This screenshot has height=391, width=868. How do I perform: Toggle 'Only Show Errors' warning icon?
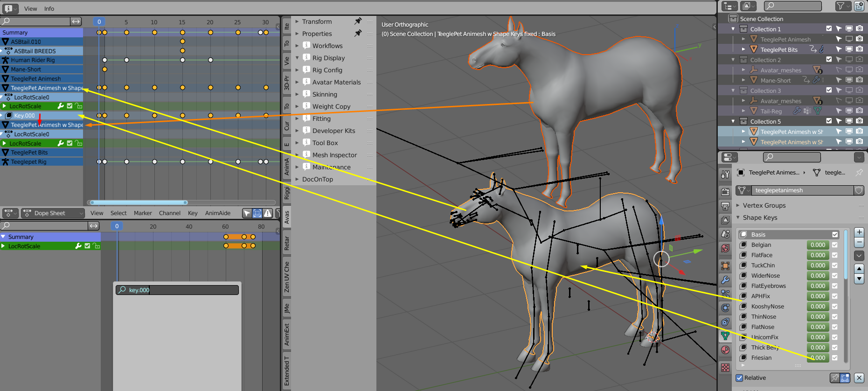pos(268,213)
